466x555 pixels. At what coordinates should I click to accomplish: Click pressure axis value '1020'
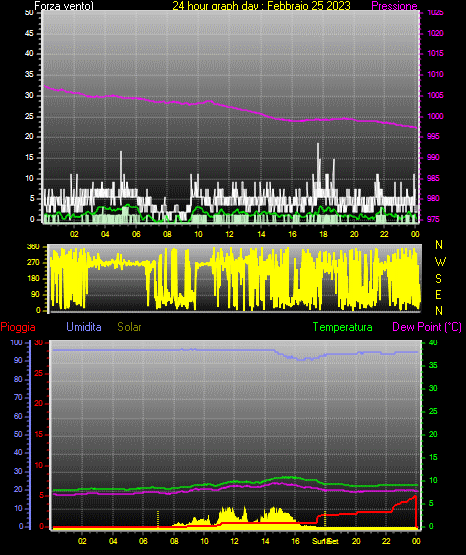(435, 33)
